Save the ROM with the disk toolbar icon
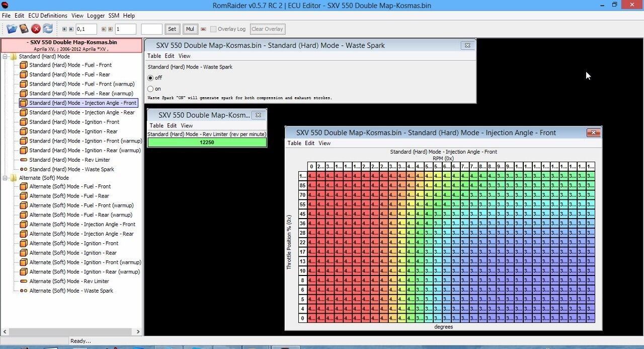Viewport: 644px width, 349px height. [24, 29]
